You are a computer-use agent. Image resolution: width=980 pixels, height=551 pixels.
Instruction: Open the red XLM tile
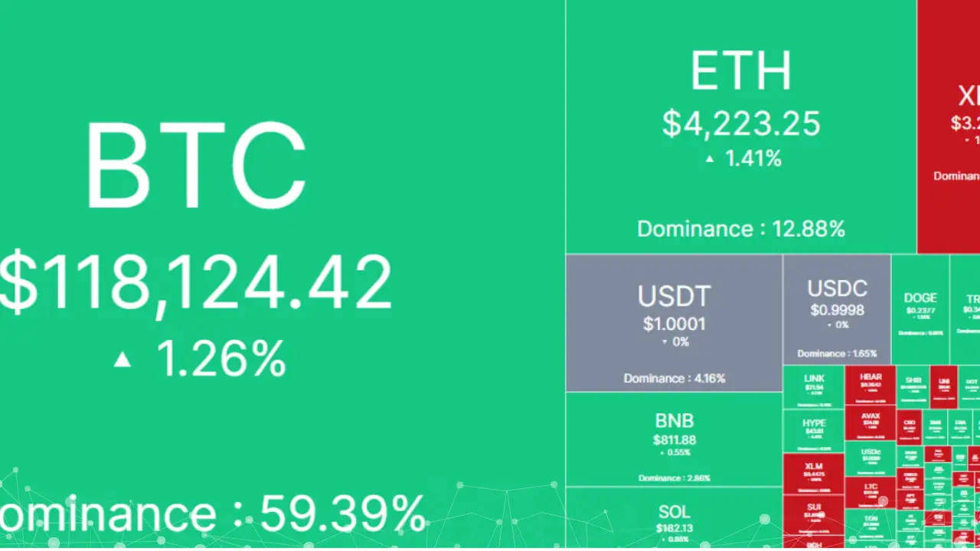[813, 473]
